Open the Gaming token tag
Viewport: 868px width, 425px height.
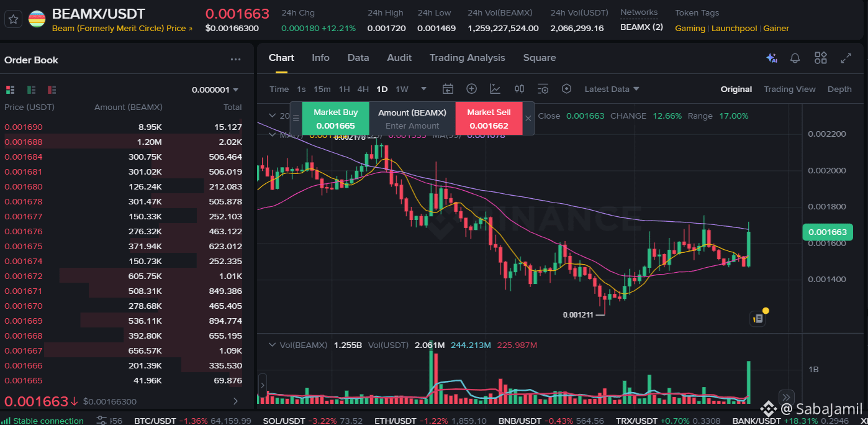690,28
